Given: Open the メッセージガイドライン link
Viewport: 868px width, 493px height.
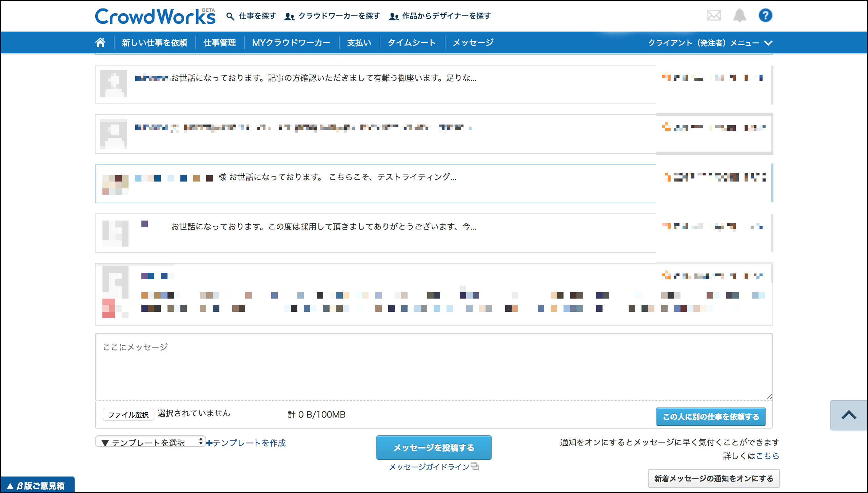Looking at the screenshot, I should (429, 467).
